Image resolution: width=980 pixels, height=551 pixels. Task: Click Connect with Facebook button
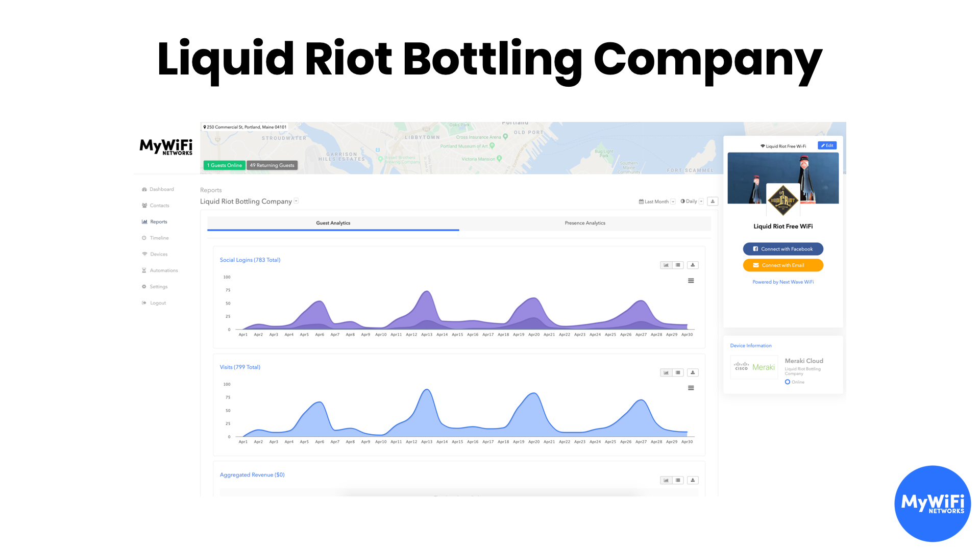tap(783, 248)
